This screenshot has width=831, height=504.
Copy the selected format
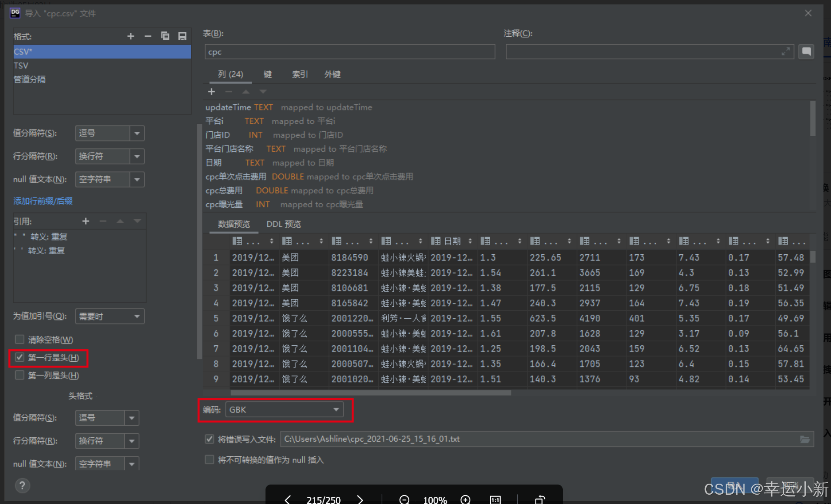click(165, 36)
